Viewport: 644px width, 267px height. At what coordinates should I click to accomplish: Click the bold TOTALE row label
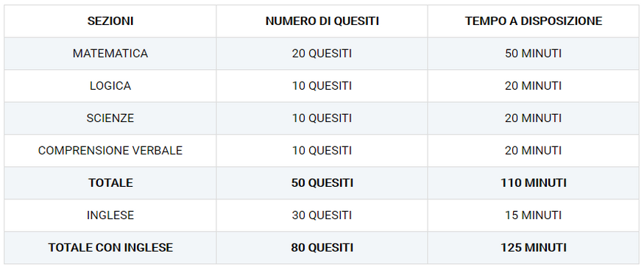click(110, 183)
